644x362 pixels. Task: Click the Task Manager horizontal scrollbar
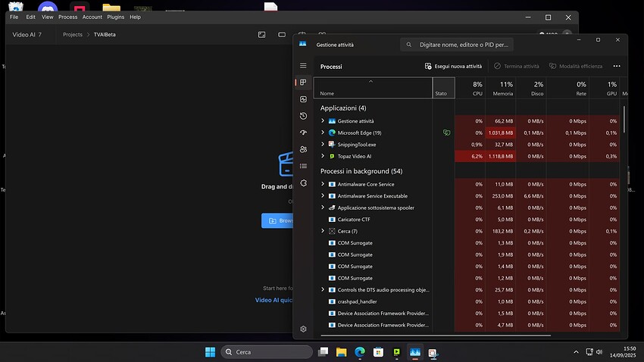(x=436, y=335)
